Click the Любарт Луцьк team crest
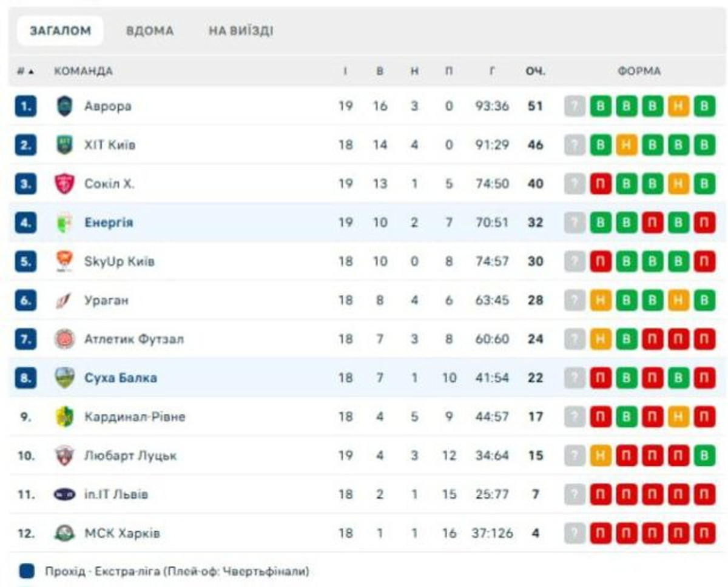Viewport: 728px width, 587px height. coord(64,455)
